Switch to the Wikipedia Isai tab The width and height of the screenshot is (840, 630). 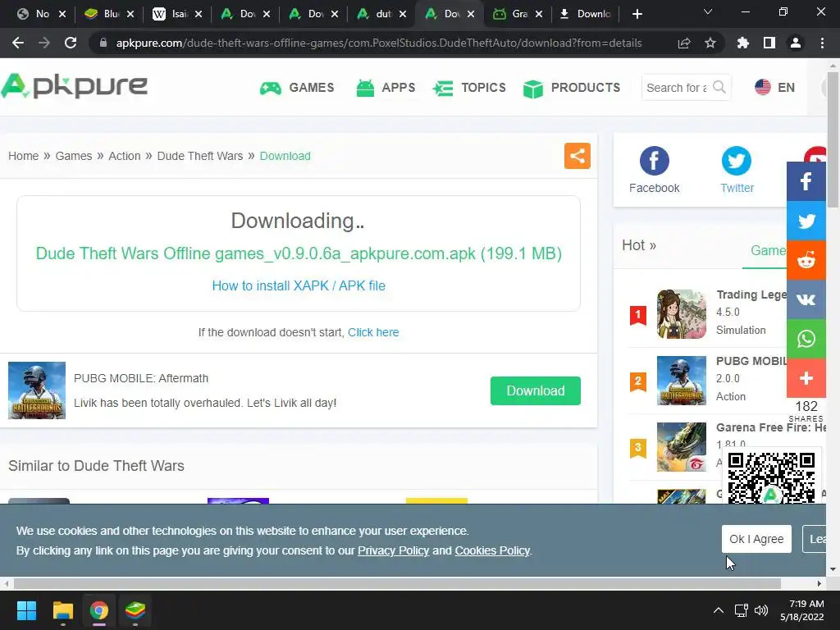click(177, 14)
